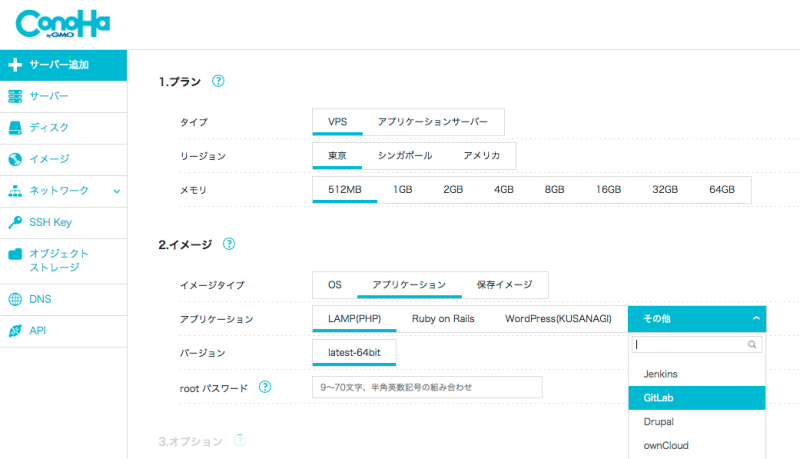Click the search magnifier in dropdown
Viewport: 800px width, 459px height.
[752, 345]
